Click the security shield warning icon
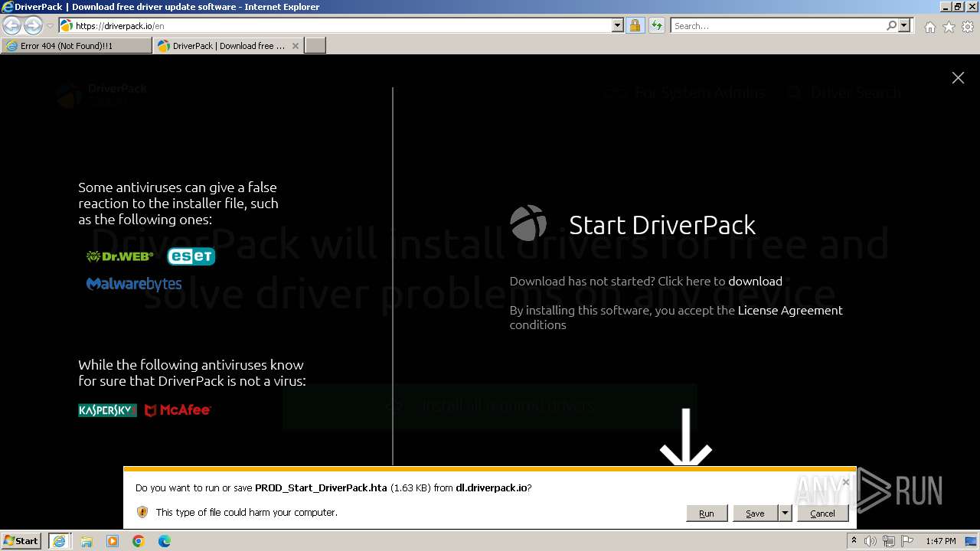 point(142,512)
